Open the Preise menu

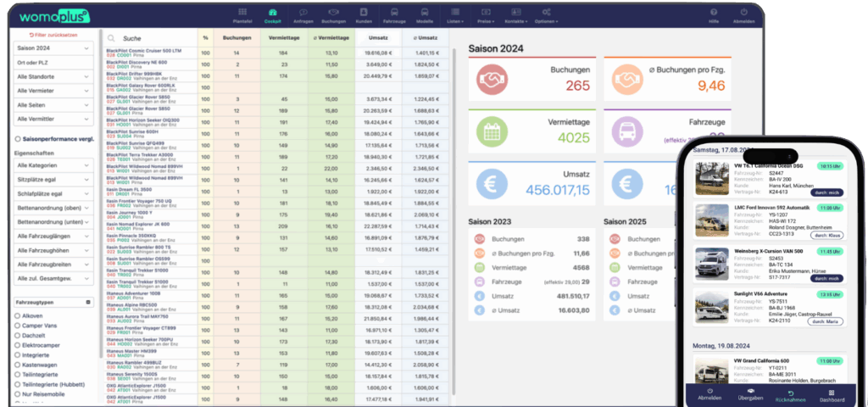tap(486, 15)
